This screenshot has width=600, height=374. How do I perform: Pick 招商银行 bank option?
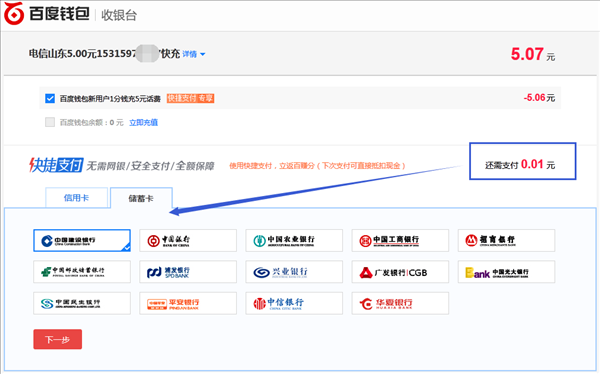[506, 240]
